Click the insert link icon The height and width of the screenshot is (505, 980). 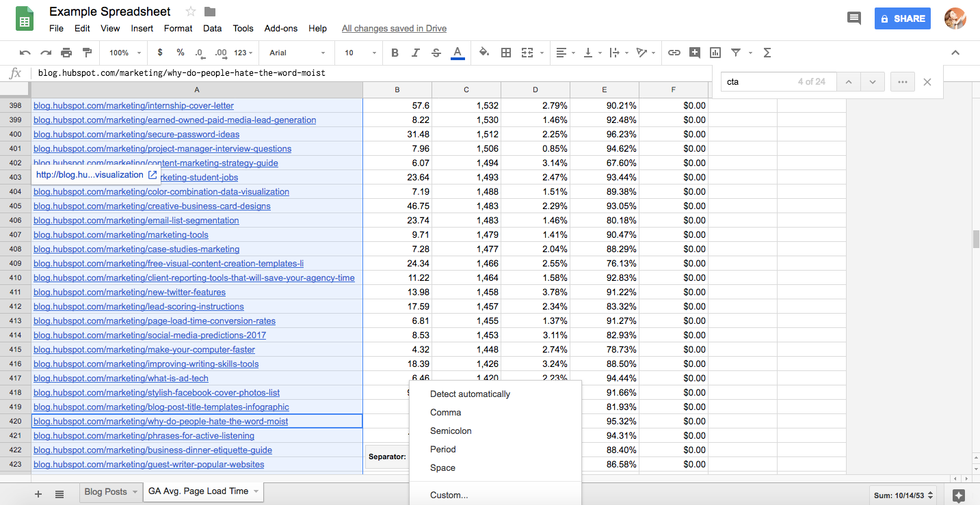pyautogui.click(x=674, y=53)
